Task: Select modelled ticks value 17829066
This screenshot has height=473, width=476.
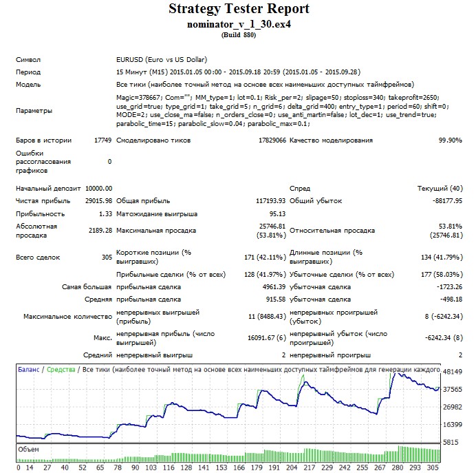Action: (x=272, y=140)
